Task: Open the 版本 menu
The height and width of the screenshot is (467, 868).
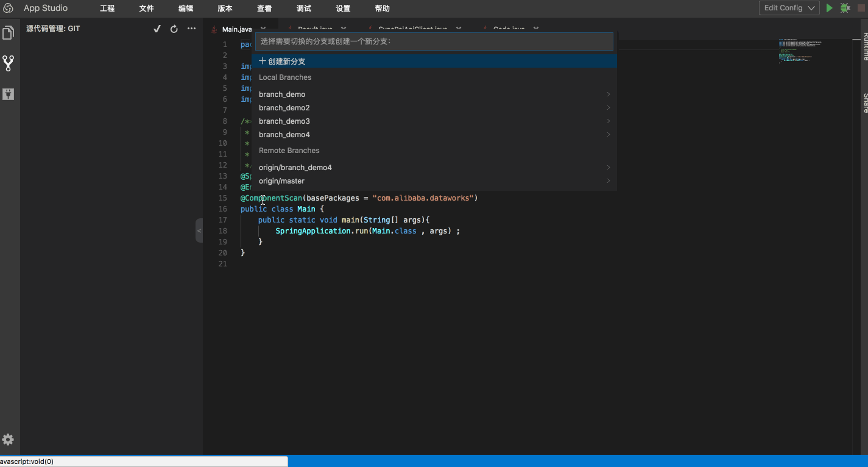Action: click(x=225, y=9)
